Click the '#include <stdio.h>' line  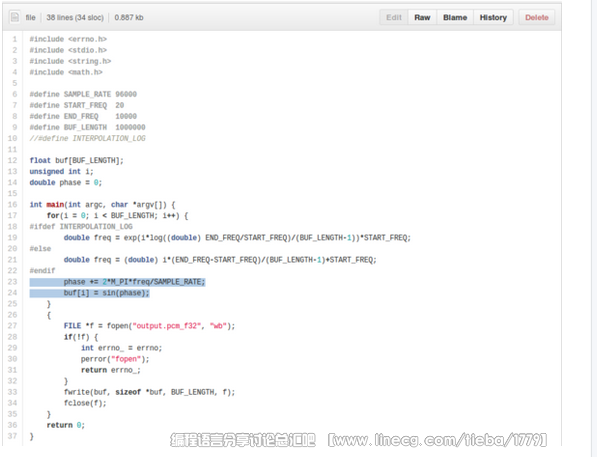point(68,50)
